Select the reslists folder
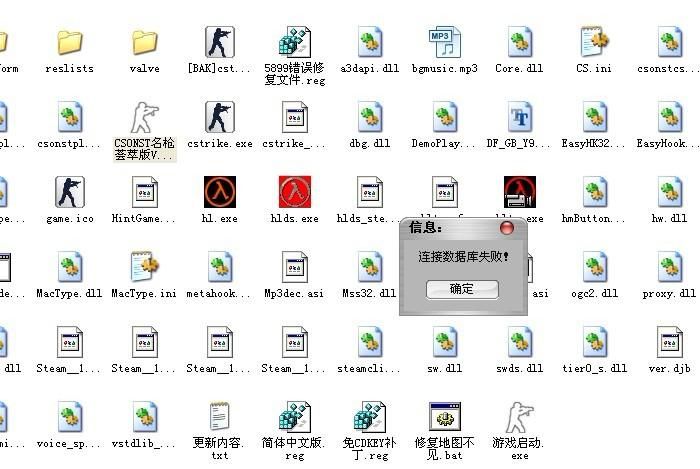The width and height of the screenshot is (700, 469). click(x=70, y=43)
